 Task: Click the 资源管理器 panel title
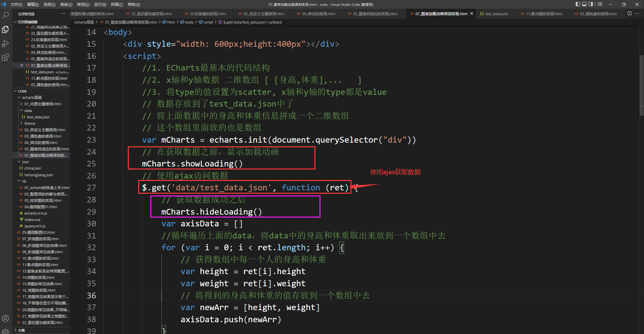point(26,14)
